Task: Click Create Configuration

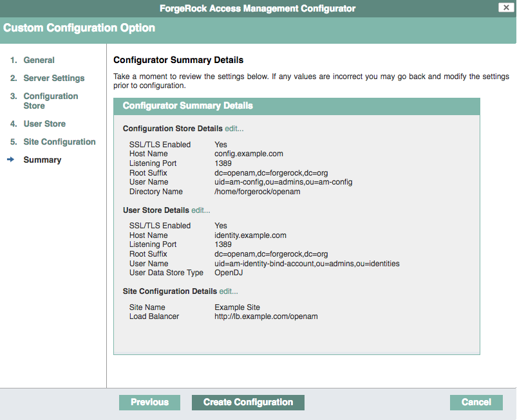Action: (248, 402)
